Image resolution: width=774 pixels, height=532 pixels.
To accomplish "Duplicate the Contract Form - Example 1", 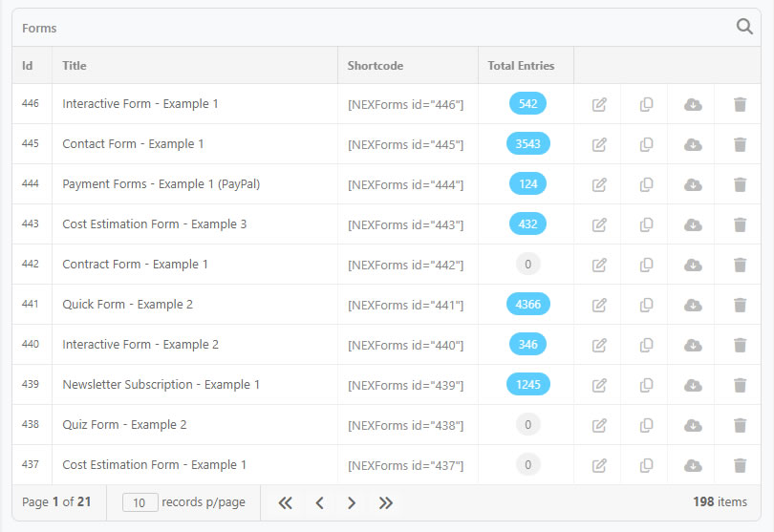I will coord(646,265).
